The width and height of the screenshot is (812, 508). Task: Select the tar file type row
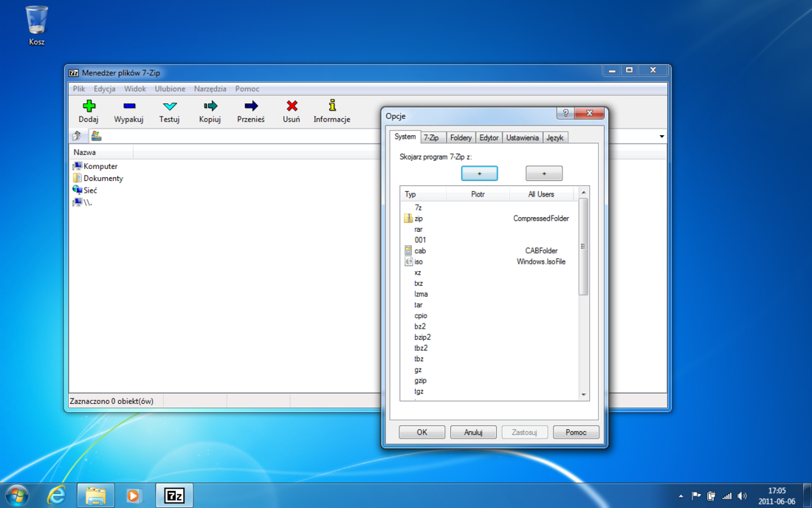pyautogui.click(x=489, y=305)
